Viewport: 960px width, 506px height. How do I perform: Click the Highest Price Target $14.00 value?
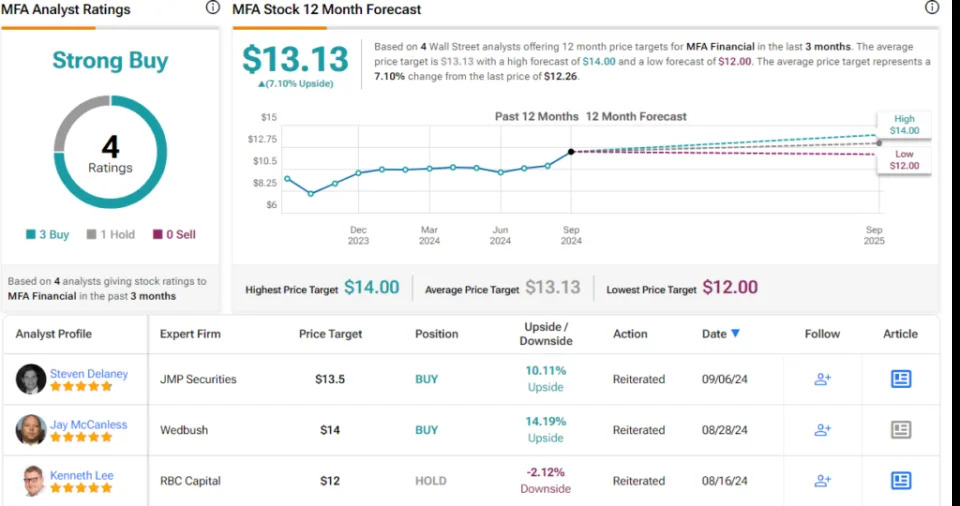point(372,287)
